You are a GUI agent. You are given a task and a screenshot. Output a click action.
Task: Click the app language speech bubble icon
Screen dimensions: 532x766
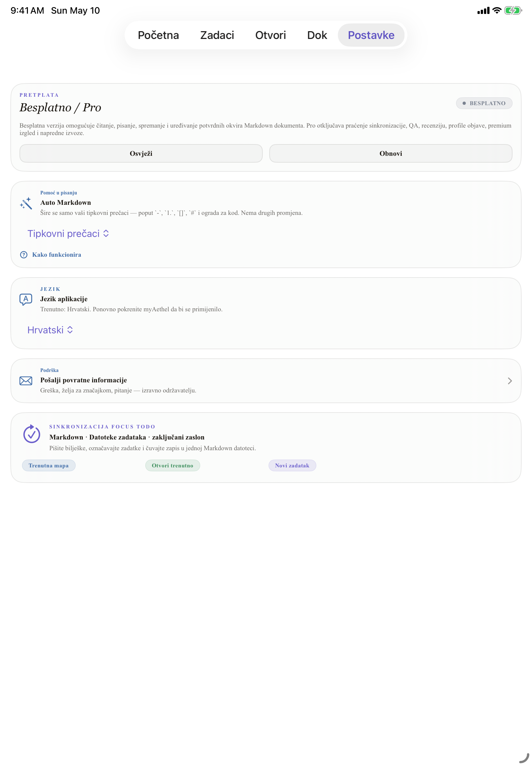tap(26, 300)
